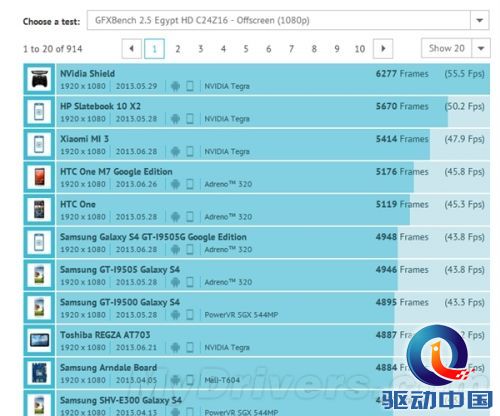Viewport: 500px width, 416px height.
Task: Open Samsung GT-I9500 Galaxy S4 result
Action: (x=120, y=302)
